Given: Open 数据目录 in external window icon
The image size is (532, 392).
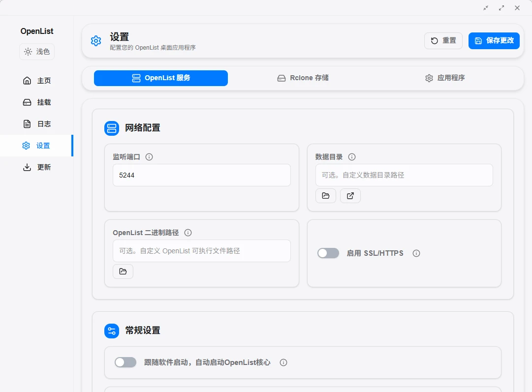Looking at the screenshot, I should coord(350,196).
